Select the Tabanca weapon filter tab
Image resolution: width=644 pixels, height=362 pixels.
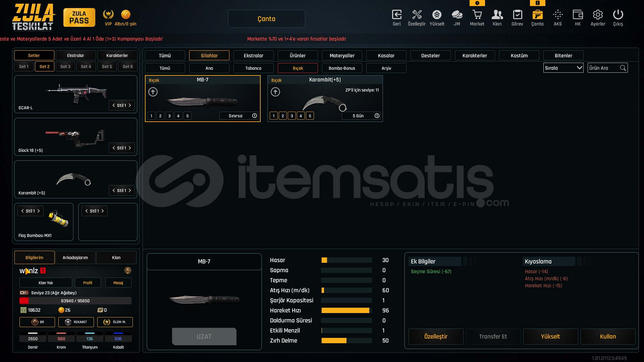pyautogui.click(x=253, y=68)
